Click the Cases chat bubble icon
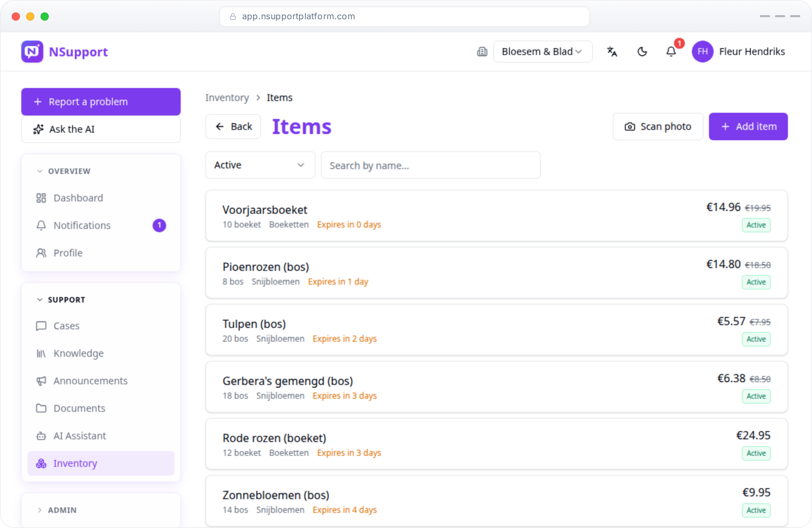The height and width of the screenshot is (528, 812). coord(41,326)
